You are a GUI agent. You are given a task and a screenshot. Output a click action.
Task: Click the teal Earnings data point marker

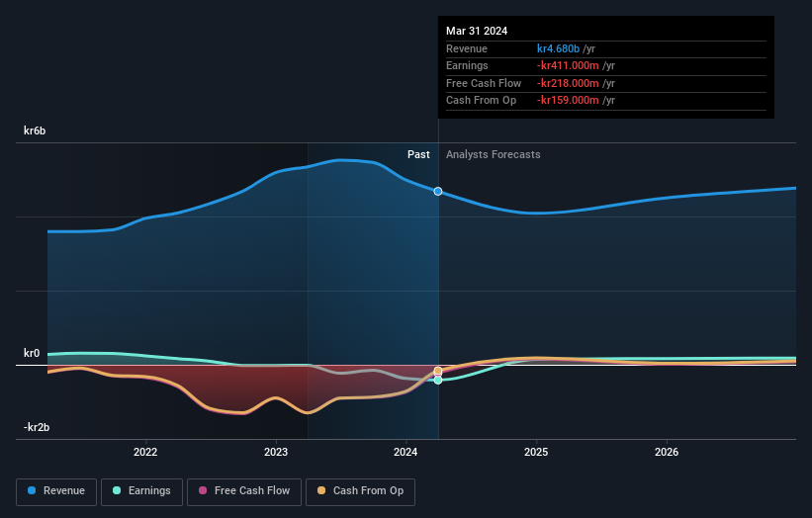click(x=438, y=381)
